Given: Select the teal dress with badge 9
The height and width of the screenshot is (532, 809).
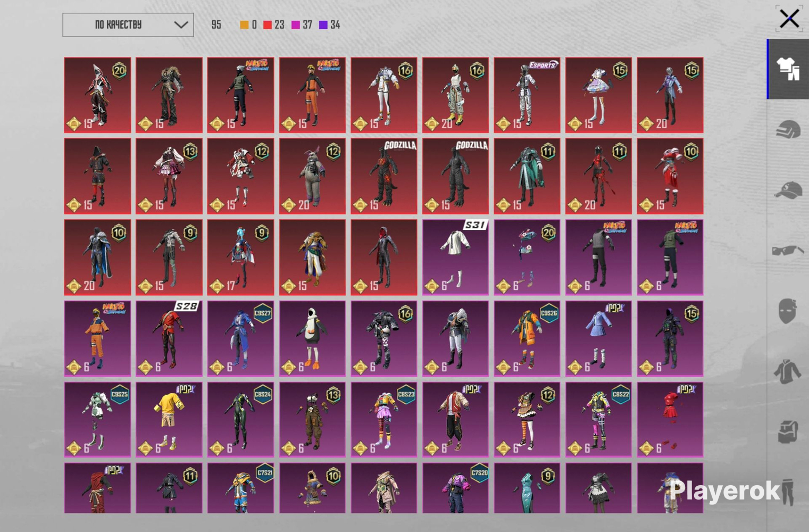Looking at the screenshot, I should 527,488.
